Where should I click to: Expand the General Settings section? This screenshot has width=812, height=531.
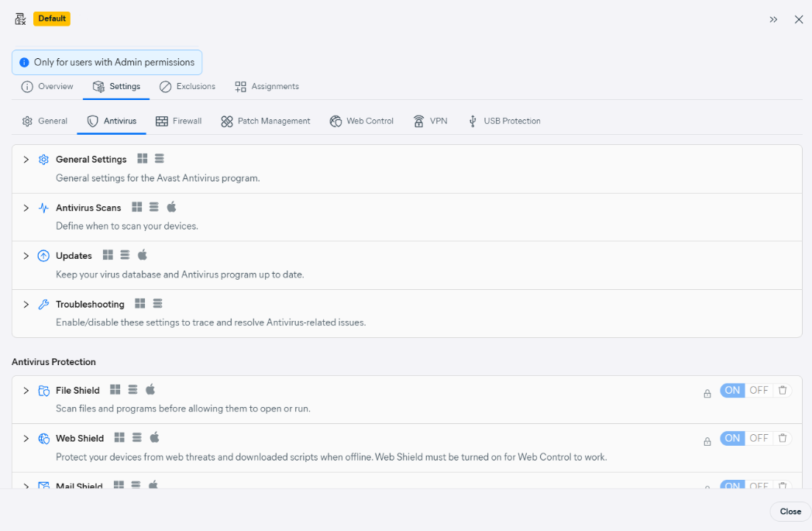point(26,160)
